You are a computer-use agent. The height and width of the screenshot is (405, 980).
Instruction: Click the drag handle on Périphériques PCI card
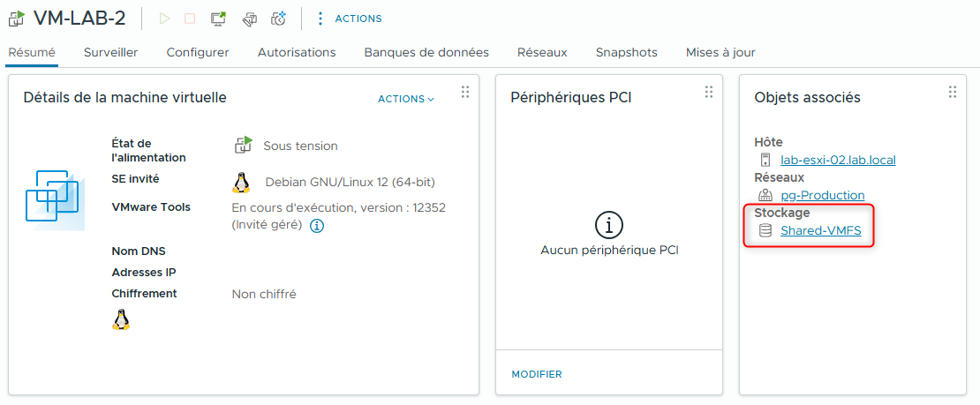709,92
